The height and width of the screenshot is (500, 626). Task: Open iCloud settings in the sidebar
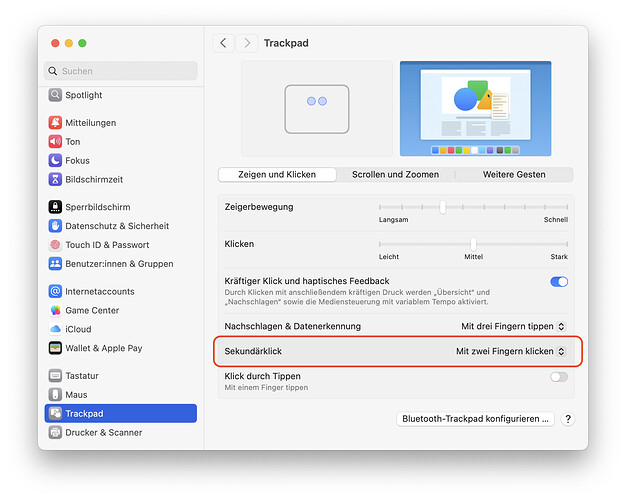(x=78, y=329)
